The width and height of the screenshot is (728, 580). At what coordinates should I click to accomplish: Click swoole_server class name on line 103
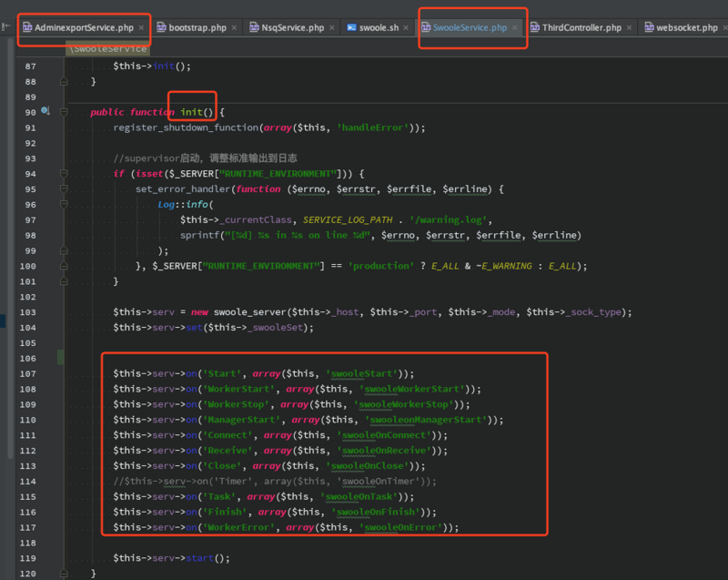[249, 312]
